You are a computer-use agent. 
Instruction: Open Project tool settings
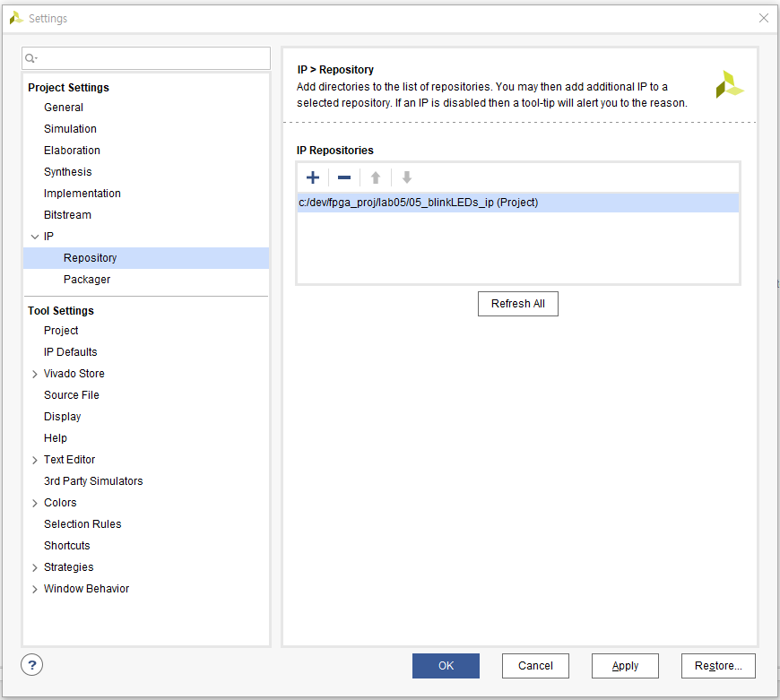(x=61, y=331)
